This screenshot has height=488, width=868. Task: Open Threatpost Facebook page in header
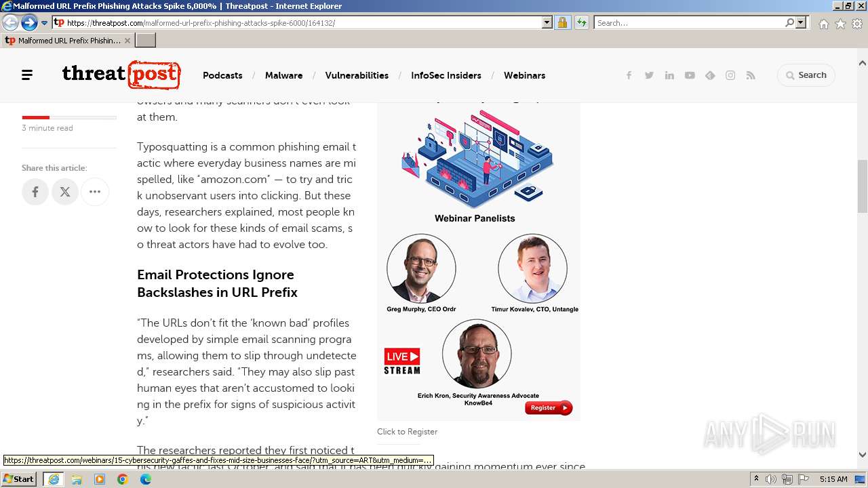click(x=629, y=75)
